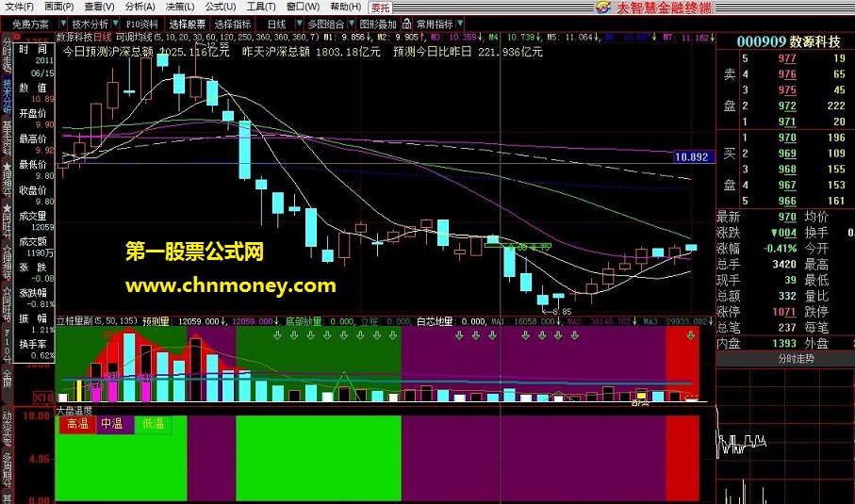Open the 分析(A) menu

(140, 8)
